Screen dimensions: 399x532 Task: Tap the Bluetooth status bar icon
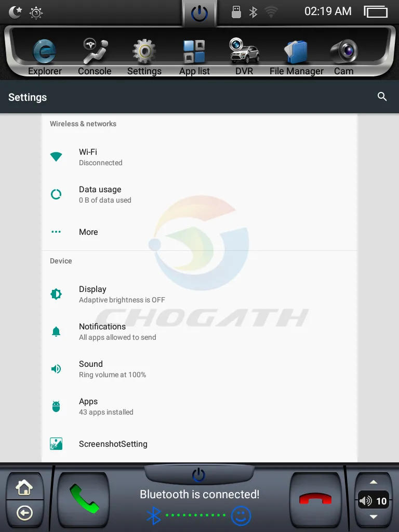click(x=253, y=12)
